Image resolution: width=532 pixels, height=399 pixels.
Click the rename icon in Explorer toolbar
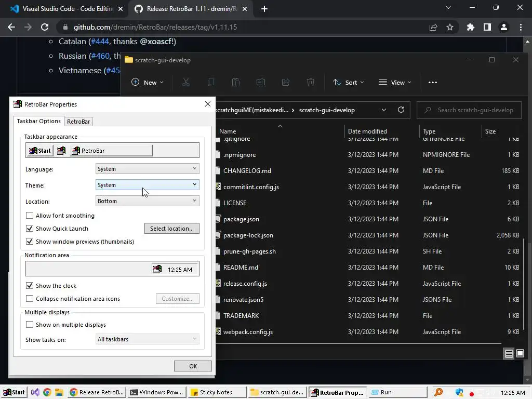click(x=261, y=82)
